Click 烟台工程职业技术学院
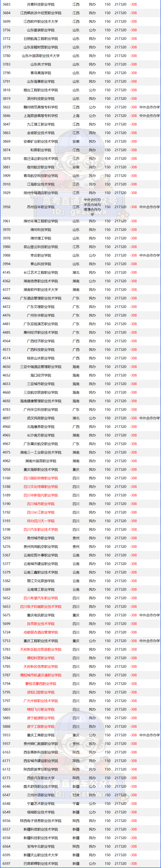Viewport: 161px width, 868px height. click(41, 90)
